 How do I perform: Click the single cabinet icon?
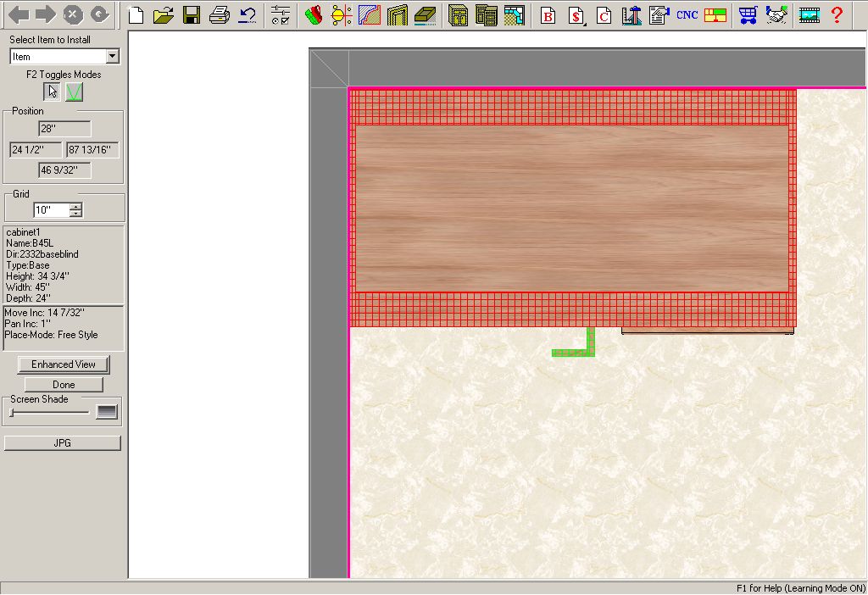click(459, 15)
